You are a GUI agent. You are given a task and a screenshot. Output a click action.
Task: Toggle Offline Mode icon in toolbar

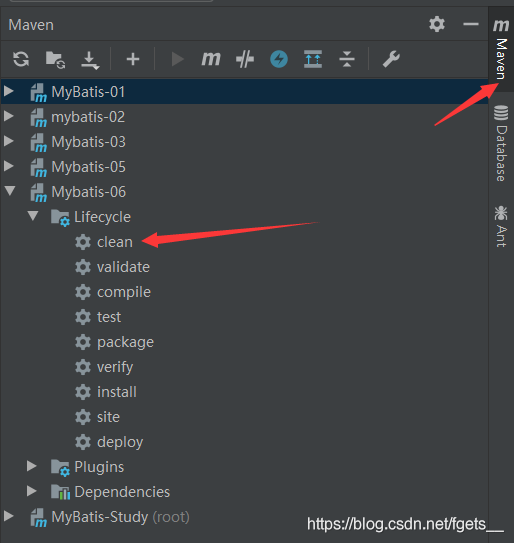click(245, 59)
